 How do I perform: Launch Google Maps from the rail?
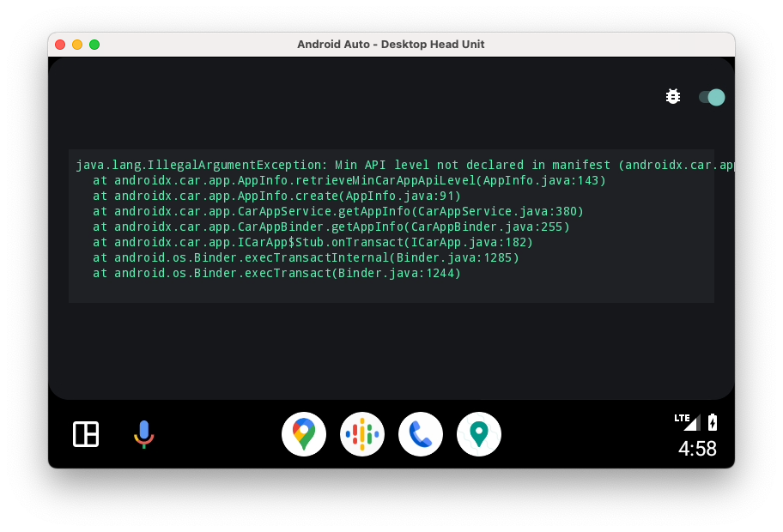(304, 434)
